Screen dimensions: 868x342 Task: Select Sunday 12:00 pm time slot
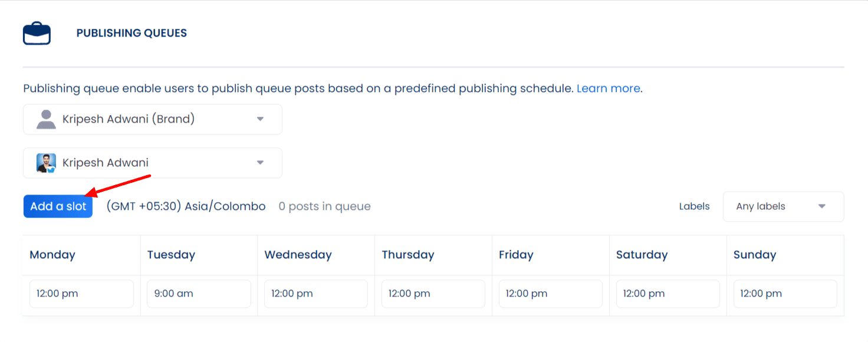point(785,294)
